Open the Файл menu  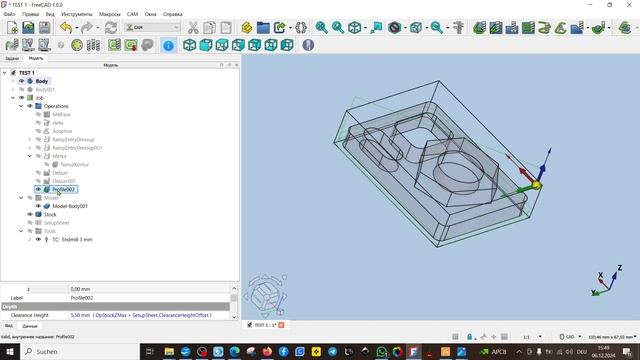[9, 14]
